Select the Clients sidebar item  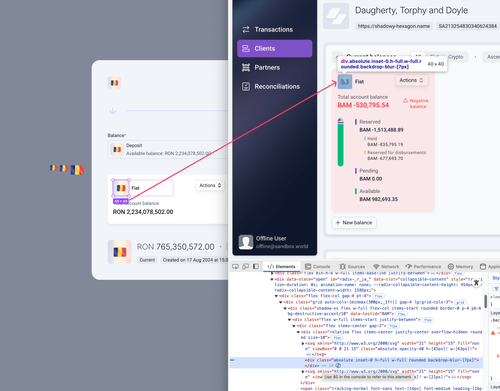point(275,49)
